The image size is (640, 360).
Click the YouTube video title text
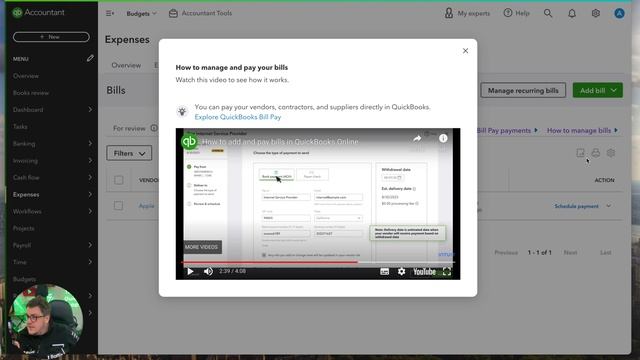(280, 142)
